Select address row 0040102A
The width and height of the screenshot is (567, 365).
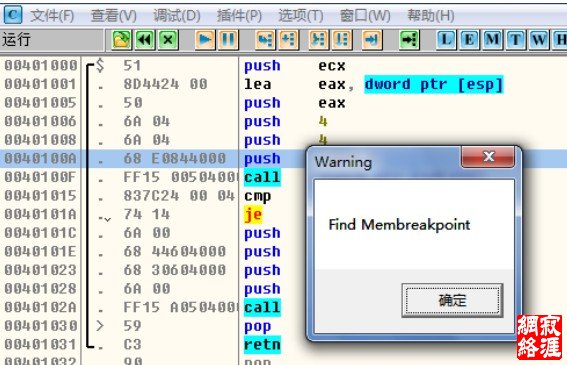(x=40, y=307)
